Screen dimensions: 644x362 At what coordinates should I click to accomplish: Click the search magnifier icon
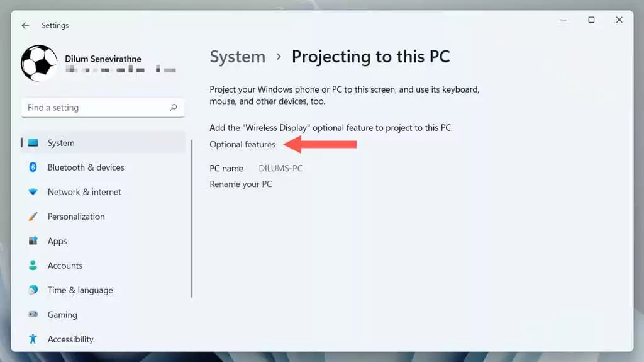[x=174, y=108]
